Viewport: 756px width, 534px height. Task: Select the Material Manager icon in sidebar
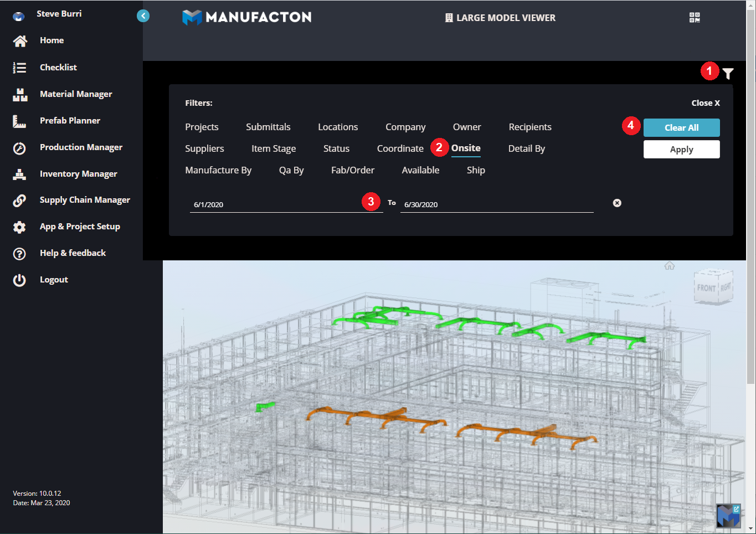[x=19, y=94]
